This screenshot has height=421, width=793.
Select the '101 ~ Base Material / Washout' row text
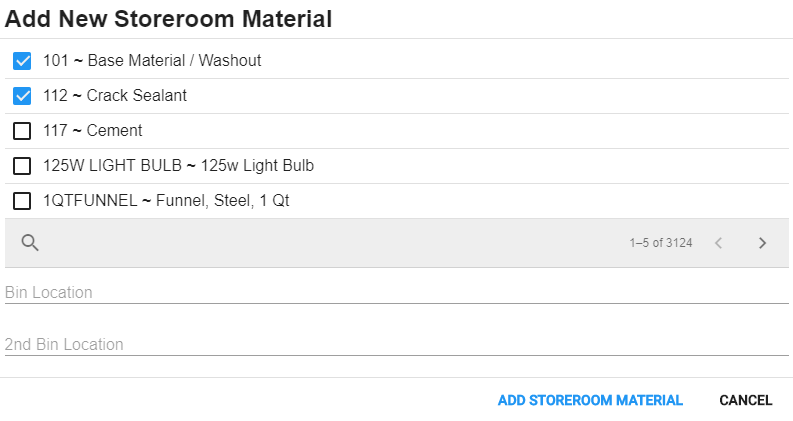(152, 61)
